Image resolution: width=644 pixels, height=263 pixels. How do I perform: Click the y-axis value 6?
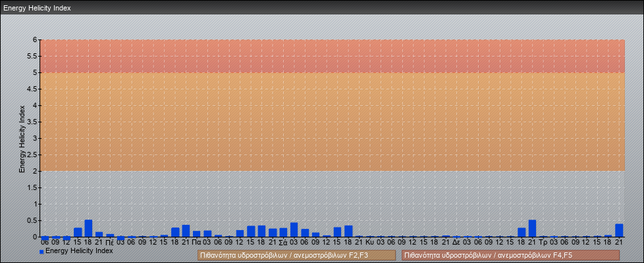[x=36, y=40]
